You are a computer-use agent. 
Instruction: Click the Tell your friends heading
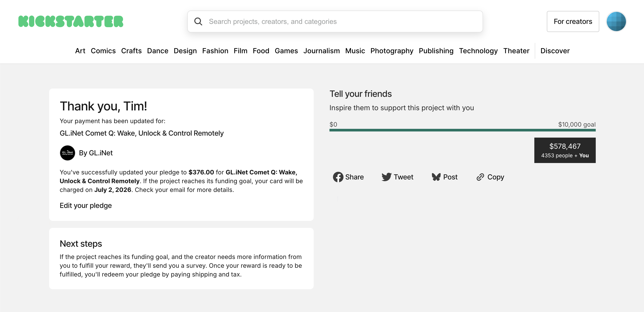click(x=361, y=94)
